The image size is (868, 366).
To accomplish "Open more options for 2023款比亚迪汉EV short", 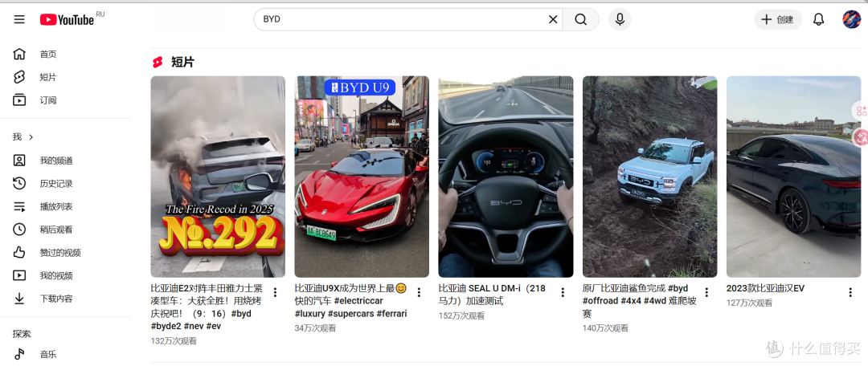I will tap(851, 292).
